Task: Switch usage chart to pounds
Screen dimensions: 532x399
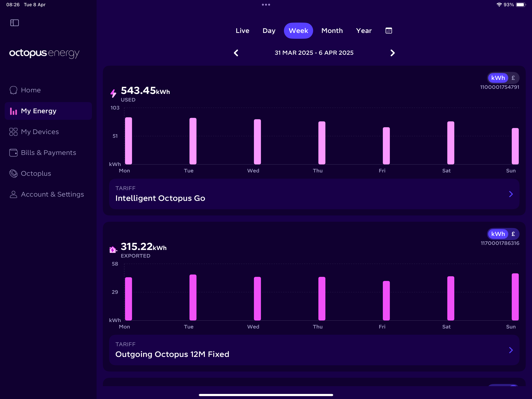Action: [513, 78]
